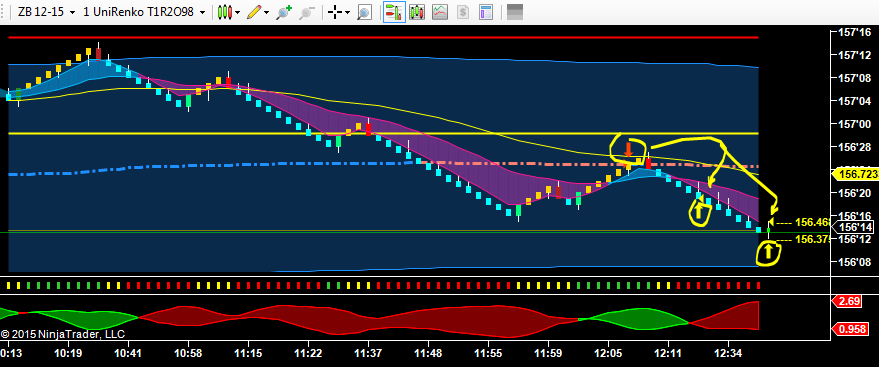Expand the drawing tools dropdown arrow

point(266,12)
